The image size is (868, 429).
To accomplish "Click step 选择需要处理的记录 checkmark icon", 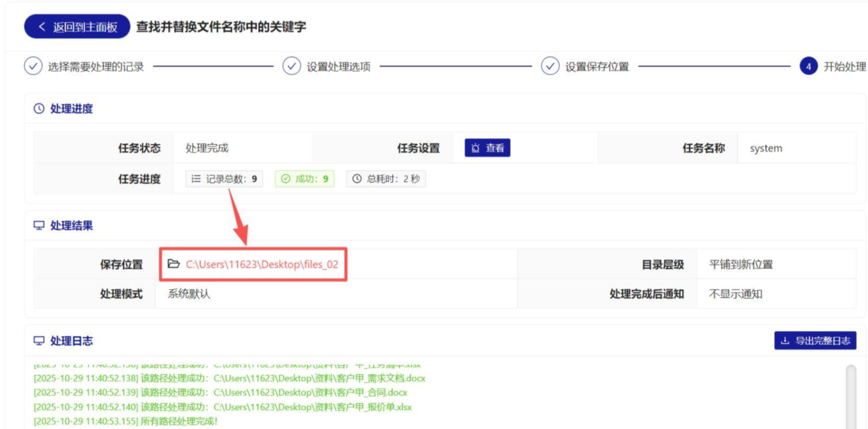I will click(33, 66).
